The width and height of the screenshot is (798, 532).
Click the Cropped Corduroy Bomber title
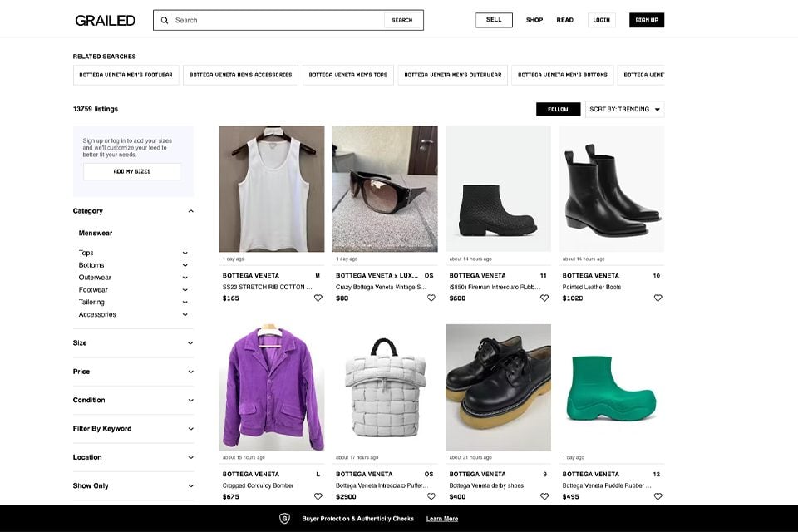(x=258, y=485)
